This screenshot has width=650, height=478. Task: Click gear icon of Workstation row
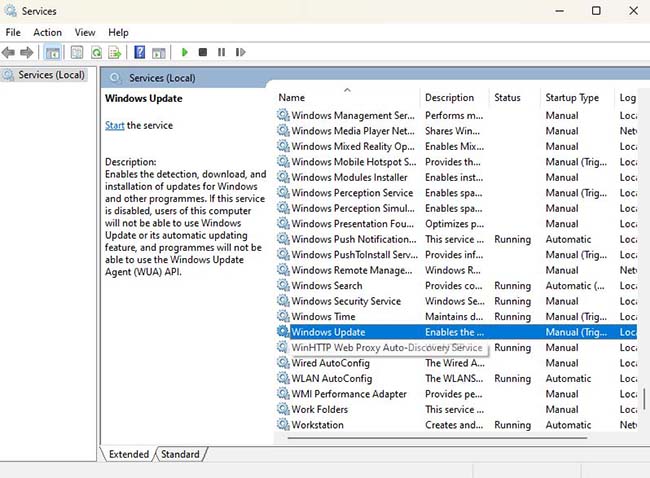click(283, 425)
